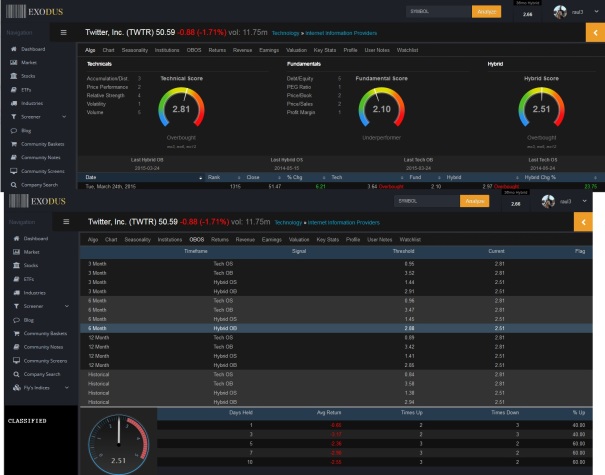Click Technical Score 2.81 gauge
The height and width of the screenshot is (475, 605).
(x=181, y=107)
